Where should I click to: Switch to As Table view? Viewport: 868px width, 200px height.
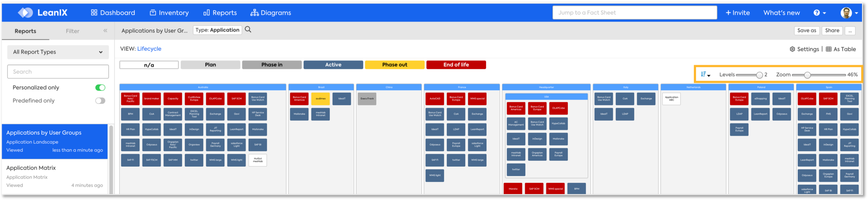[840, 49]
